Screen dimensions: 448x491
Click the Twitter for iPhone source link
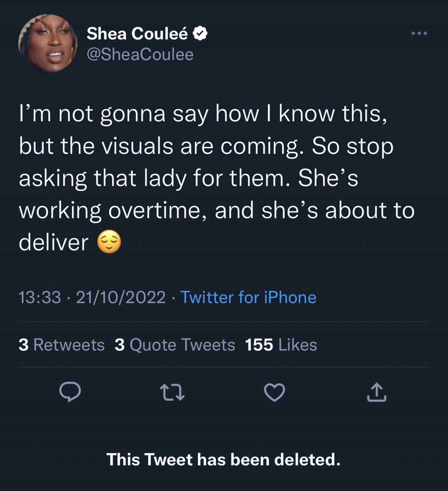tap(248, 297)
